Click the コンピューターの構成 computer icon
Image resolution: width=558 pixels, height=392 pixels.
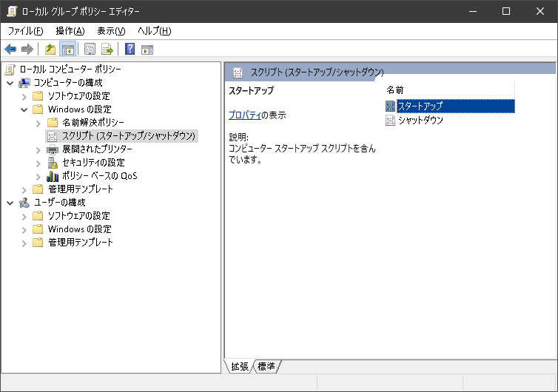tap(24, 83)
